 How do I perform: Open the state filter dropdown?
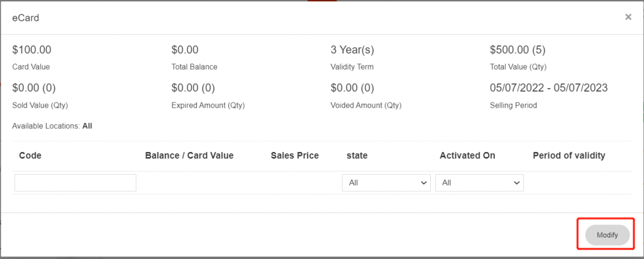tap(386, 183)
